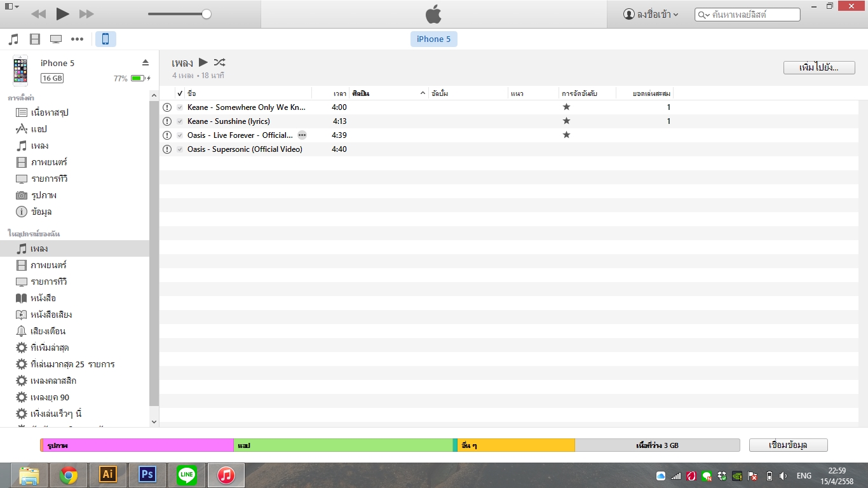Image resolution: width=868 pixels, height=488 pixels.
Task: Click the rewind previous track button
Action: tap(38, 14)
